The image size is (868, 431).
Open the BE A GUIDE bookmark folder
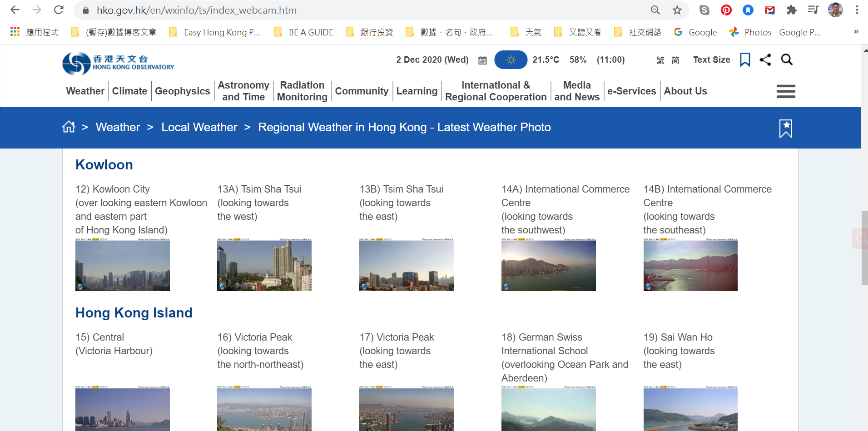coord(304,32)
